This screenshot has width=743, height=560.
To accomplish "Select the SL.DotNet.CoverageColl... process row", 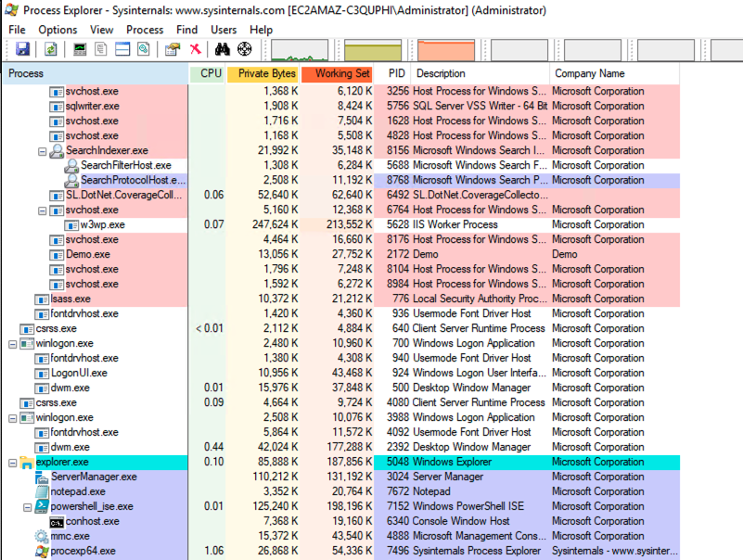I will (340, 196).
